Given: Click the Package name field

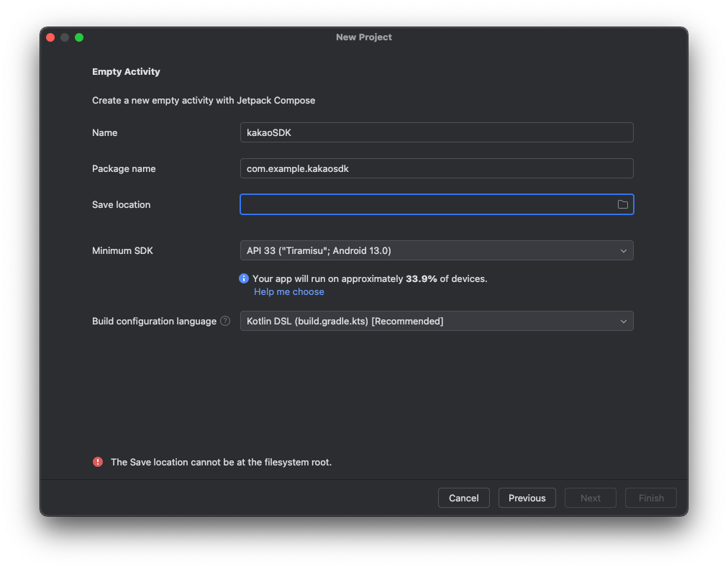Looking at the screenshot, I should coord(437,168).
